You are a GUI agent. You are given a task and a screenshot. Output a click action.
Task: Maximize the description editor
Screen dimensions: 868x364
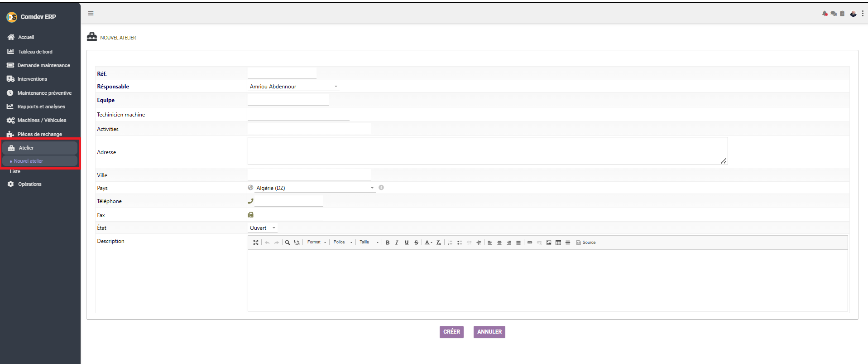coord(256,243)
